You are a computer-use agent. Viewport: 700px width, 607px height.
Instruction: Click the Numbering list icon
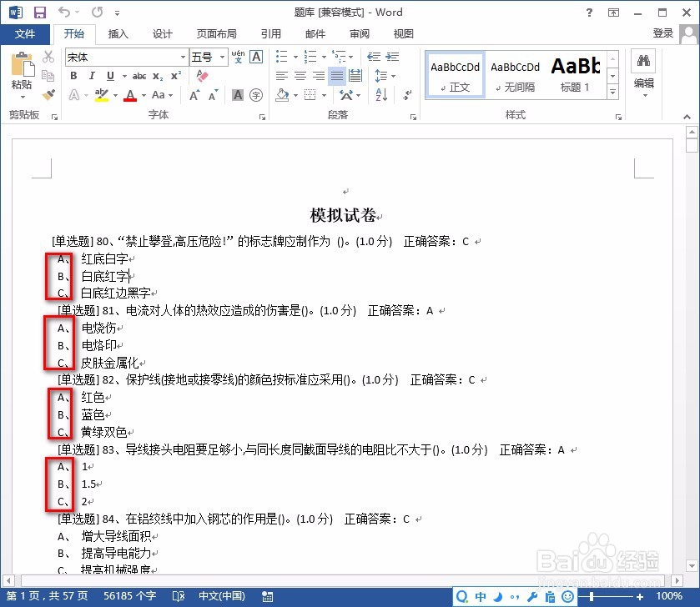[x=310, y=57]
